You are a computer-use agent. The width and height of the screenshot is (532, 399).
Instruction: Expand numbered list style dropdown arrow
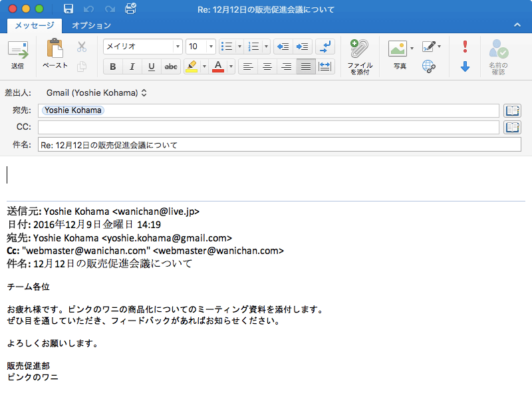[267, 47]
